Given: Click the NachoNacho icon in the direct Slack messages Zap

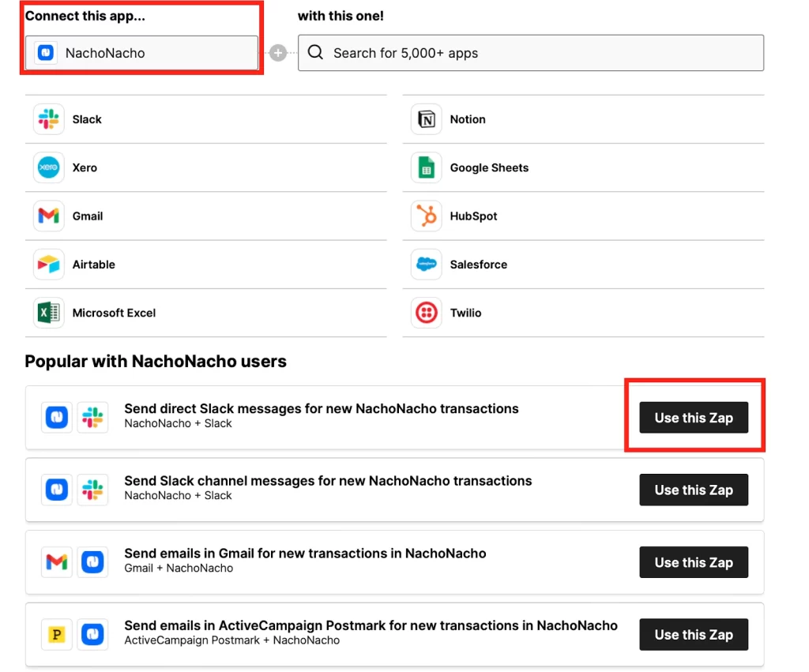Looking at the screenshot, I should coord(57,417).
